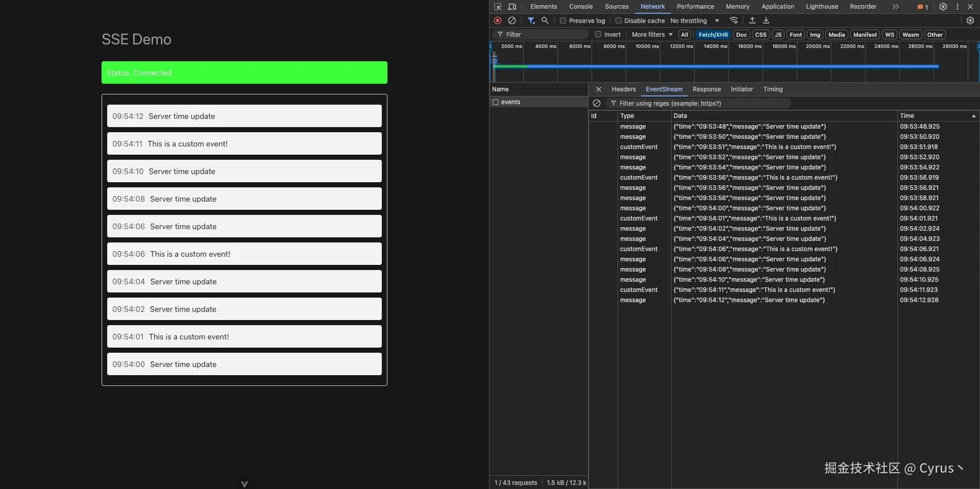Show more DevTools tabs chevron
The width and height of the screenshot is (980, 489).
895,7
